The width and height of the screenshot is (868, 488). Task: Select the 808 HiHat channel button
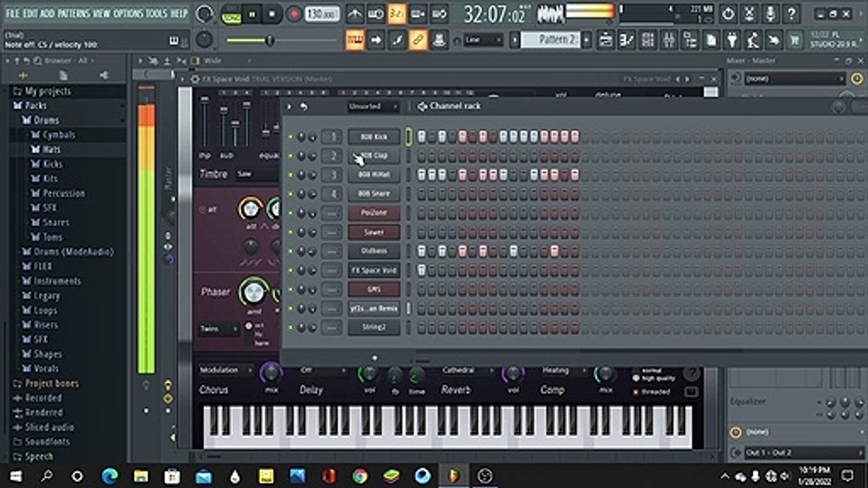(x=374, y=175)
